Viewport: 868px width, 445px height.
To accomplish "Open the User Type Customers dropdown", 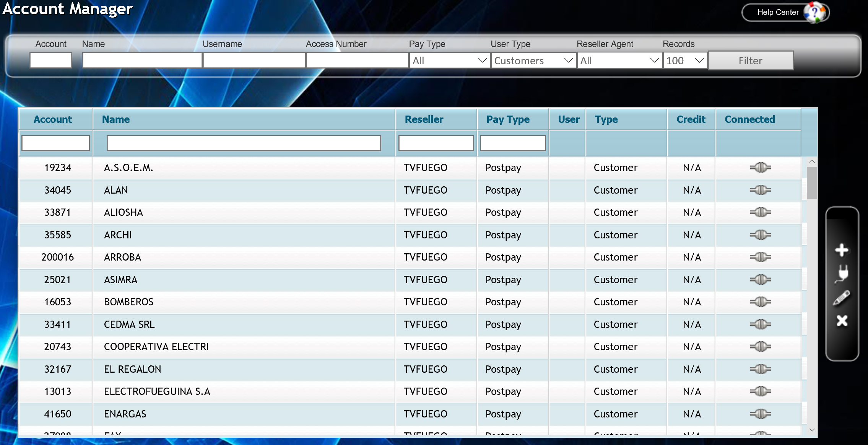I will click(x=533, y=60).
